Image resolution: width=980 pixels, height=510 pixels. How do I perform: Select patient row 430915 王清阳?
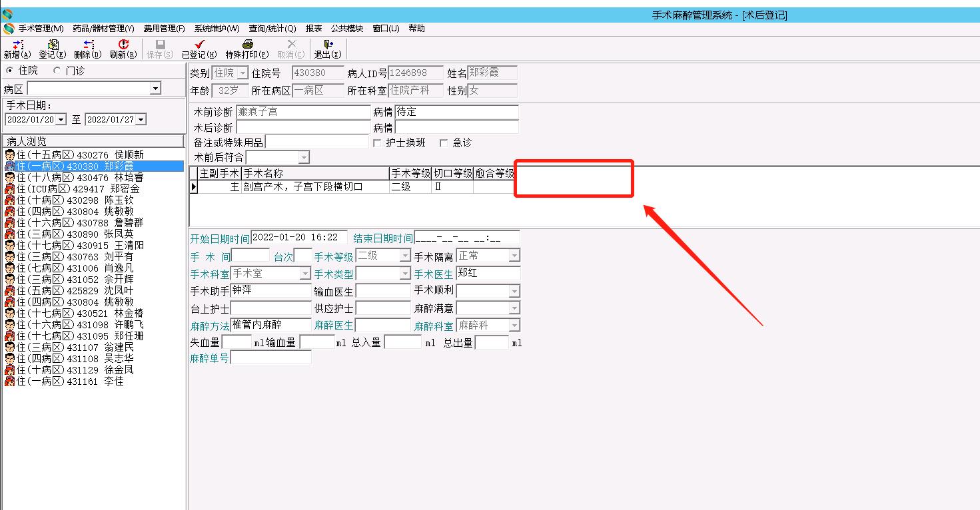point(93,246)
